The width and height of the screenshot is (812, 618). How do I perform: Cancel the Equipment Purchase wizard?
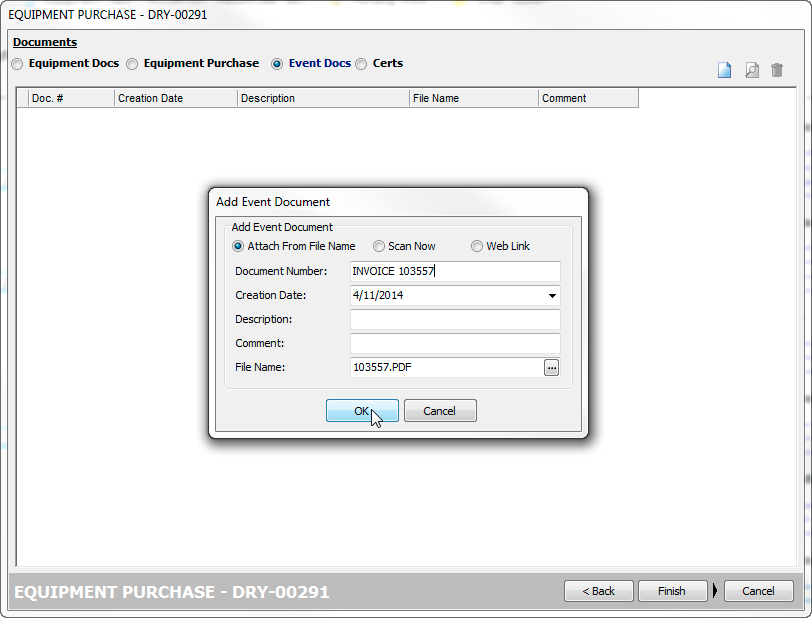[759, 591]
